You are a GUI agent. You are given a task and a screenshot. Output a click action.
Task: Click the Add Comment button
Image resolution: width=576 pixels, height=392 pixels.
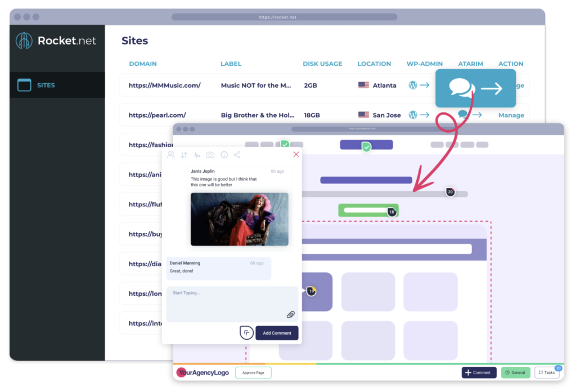pyautogui.click(x=277, y=333)
